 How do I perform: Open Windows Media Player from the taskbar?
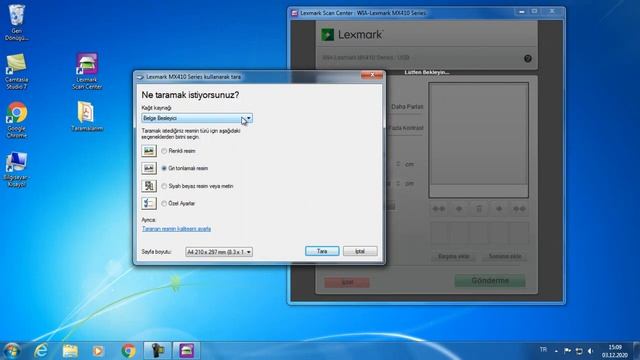[98, 351]
